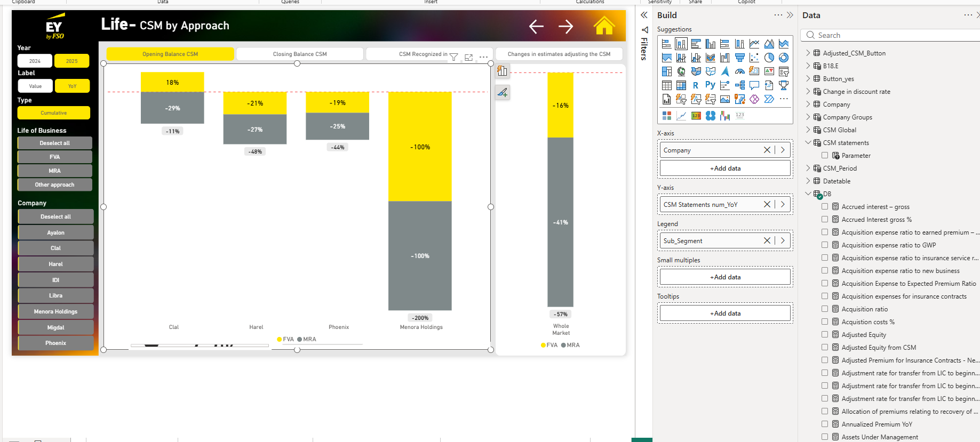
Task: Open the visual header more options ellipsis
Action: (x=483, y=57)
